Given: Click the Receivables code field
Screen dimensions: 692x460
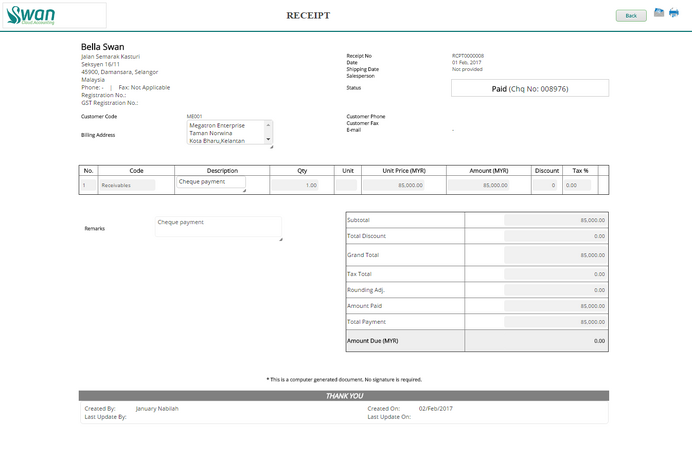Looking at the screenshot, I should 127,185.
